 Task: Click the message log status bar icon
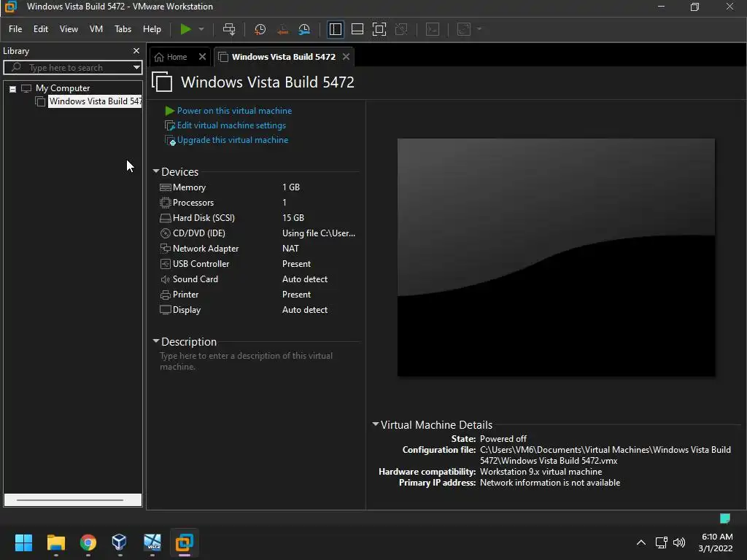724,518
